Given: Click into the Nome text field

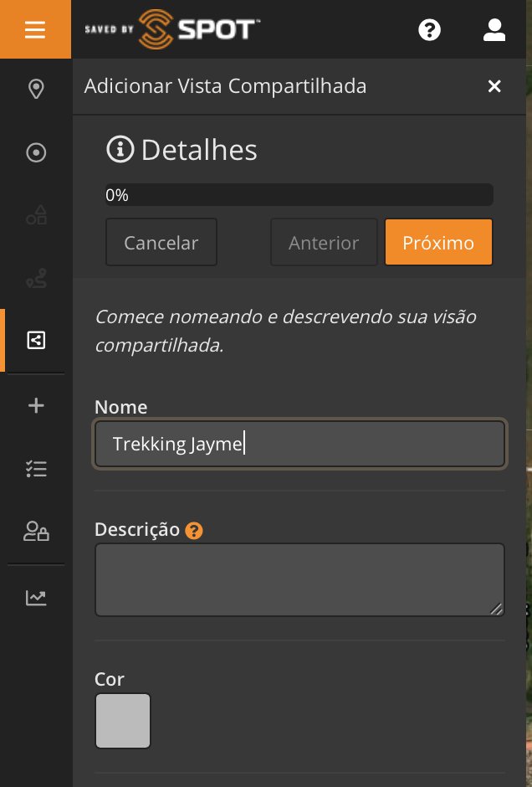Looking at the screenshot, I should 299,444.
